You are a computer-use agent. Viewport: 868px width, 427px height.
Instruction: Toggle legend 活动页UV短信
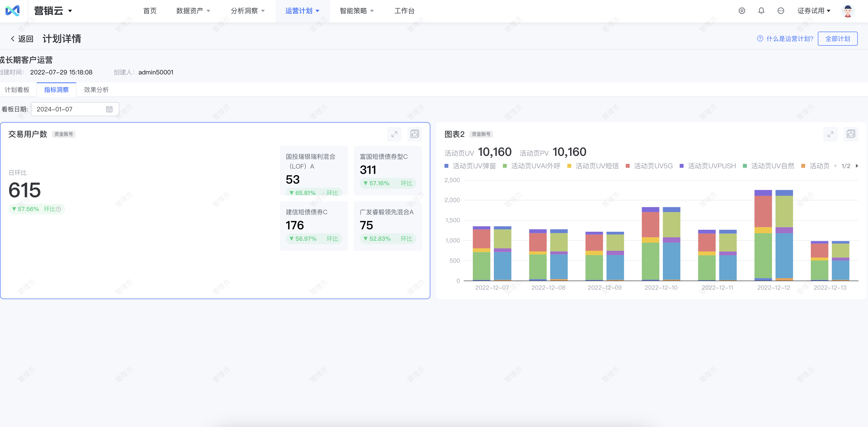pyautogui.click(x=593, y=166)
